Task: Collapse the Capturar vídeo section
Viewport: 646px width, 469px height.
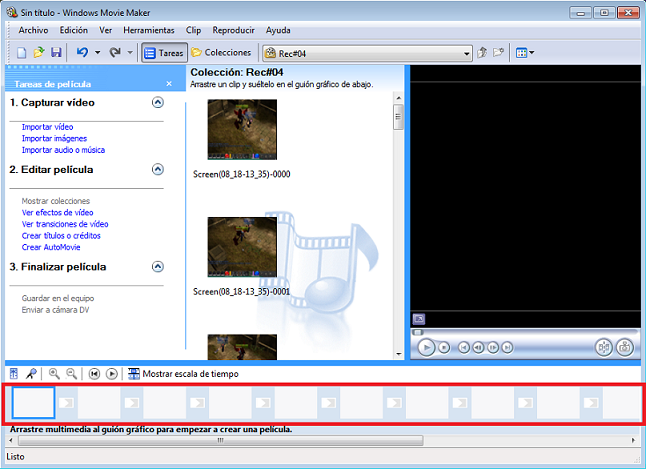Action: (158, 102)
